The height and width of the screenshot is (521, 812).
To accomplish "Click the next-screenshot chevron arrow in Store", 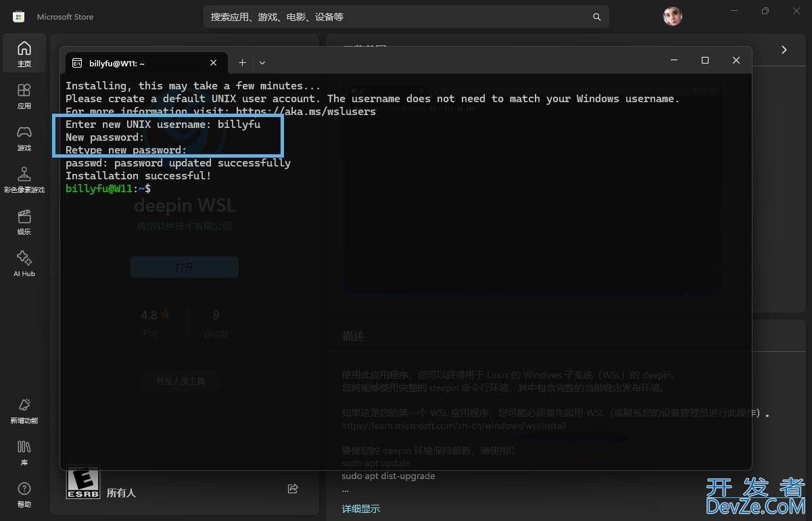I will (x=784, y=49).
